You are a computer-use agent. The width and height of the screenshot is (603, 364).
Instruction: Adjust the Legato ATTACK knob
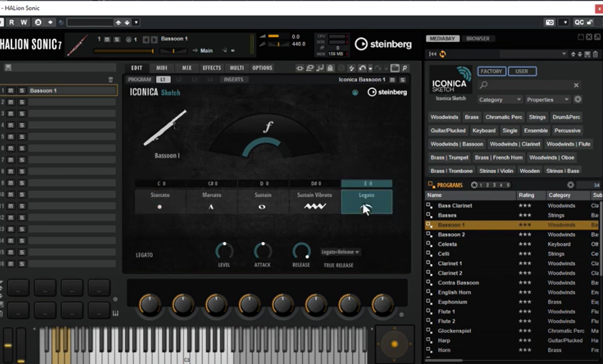point(262,251)
